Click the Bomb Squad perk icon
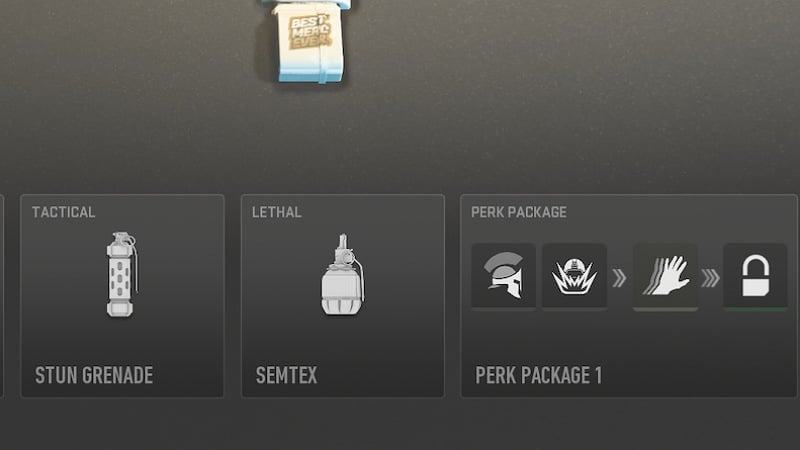Viewport: 800px width, 450px height. (574, 276)
